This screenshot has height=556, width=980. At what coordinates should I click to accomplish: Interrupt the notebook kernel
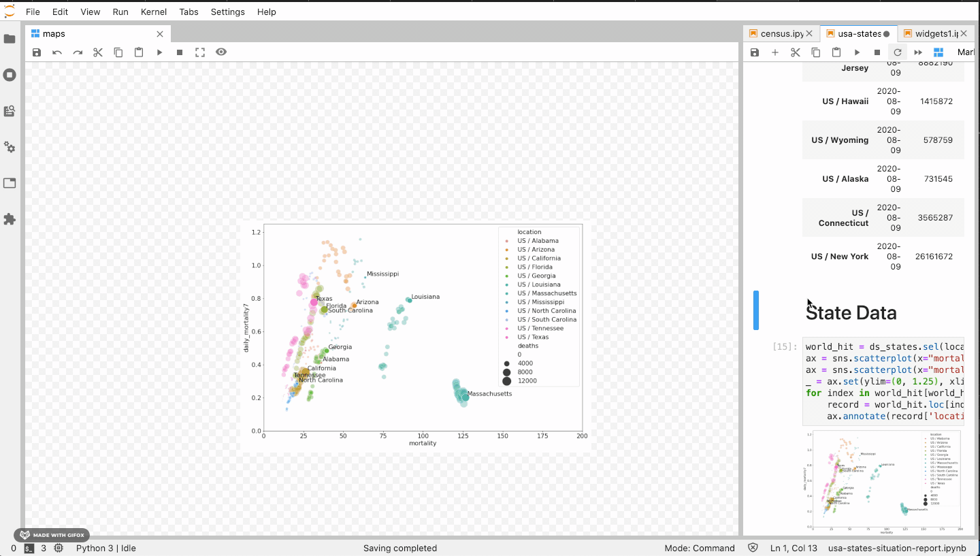click(x=877, y=52)
